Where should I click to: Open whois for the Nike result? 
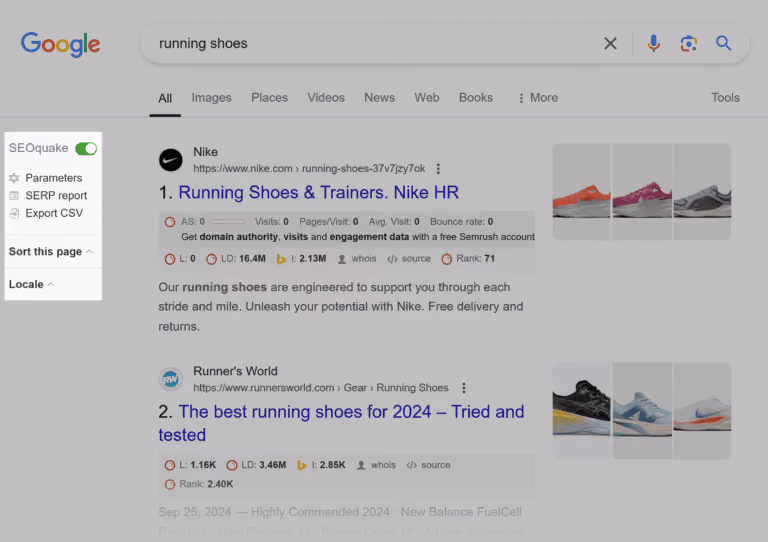357,259
